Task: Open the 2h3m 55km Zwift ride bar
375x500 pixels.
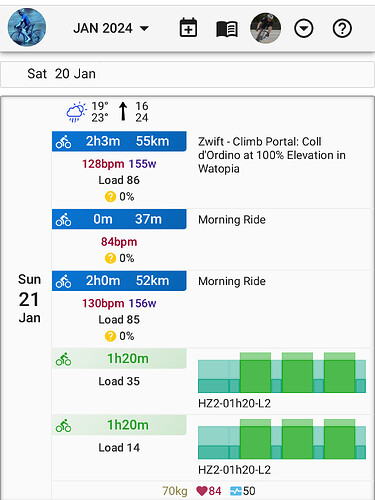Action: point(119,141)
